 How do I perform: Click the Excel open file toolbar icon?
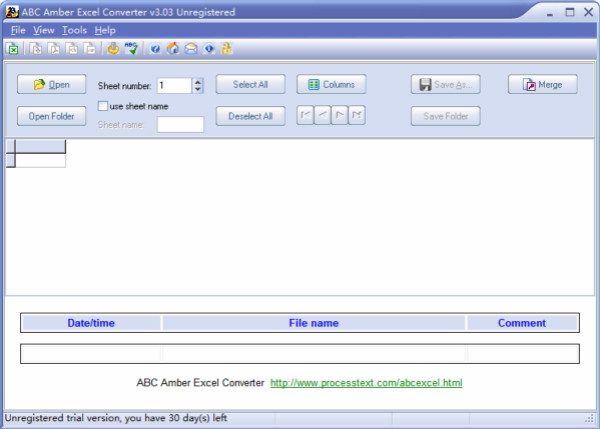(x=13, y=48)
